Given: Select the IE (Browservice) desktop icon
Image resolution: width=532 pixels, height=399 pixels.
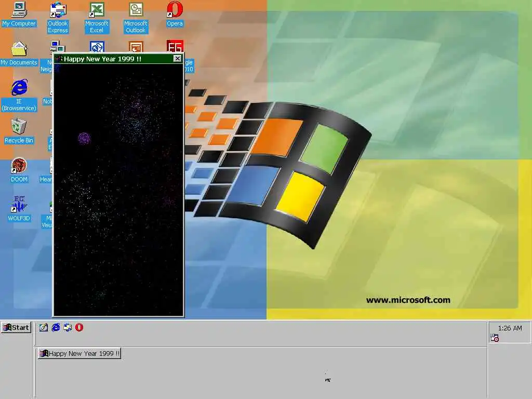Looking at the screenshot, I should tap(19, 96).
